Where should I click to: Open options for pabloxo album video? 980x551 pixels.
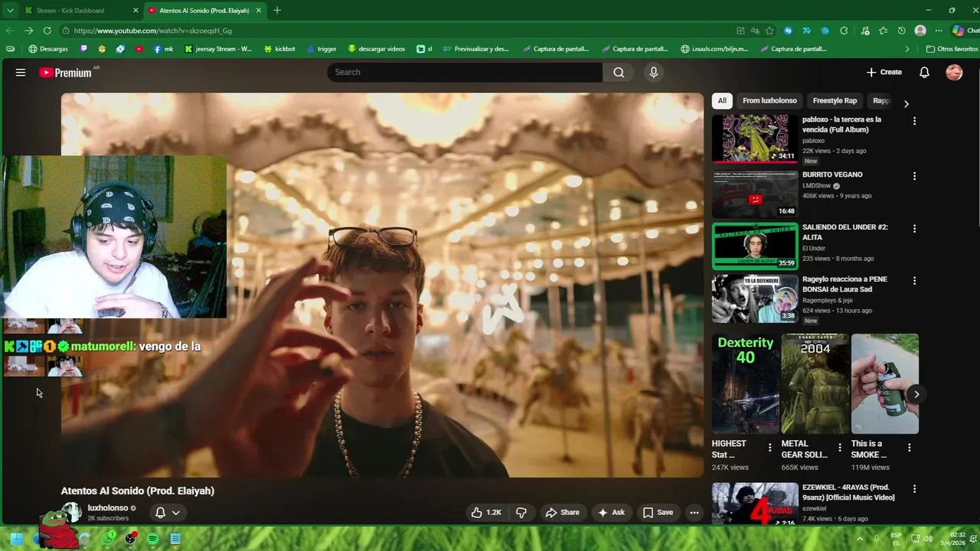[x=914, y=121]
